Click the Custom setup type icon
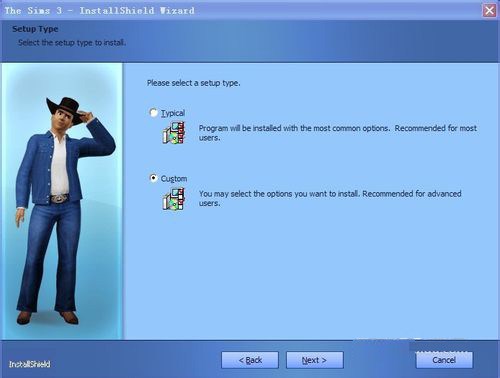 (x=174, y=199)
